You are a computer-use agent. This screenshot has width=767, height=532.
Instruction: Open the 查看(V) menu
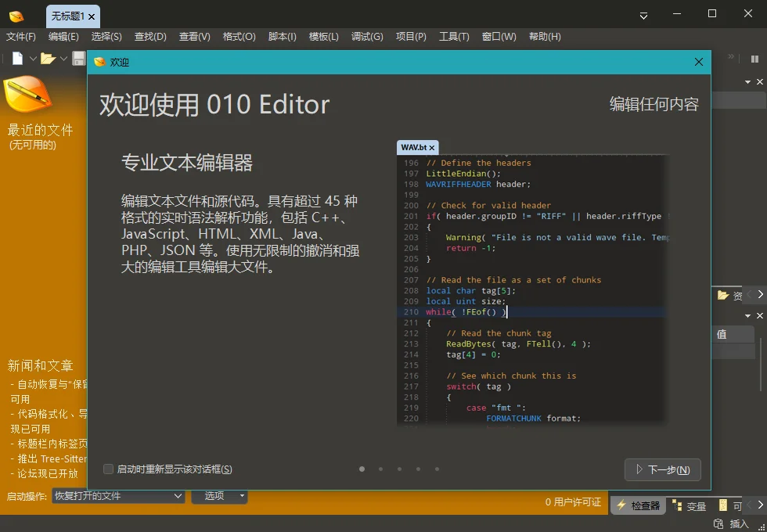(x=195, y=37)
